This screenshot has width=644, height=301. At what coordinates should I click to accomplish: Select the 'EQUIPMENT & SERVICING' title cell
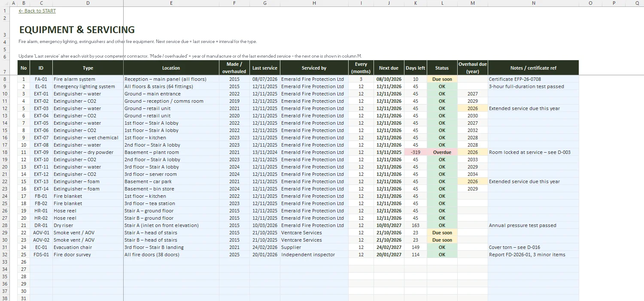77,30
